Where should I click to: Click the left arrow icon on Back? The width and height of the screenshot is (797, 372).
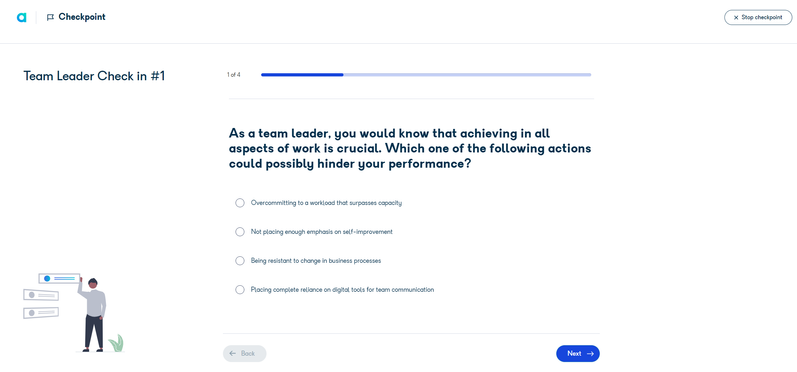point(233,354)
